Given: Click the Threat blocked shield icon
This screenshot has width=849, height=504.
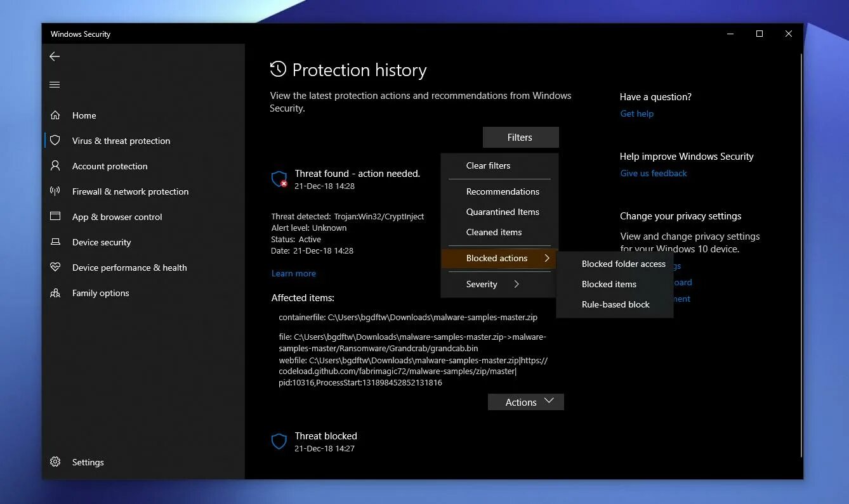Looking at the screenshot, I should (x=279, y=441).
